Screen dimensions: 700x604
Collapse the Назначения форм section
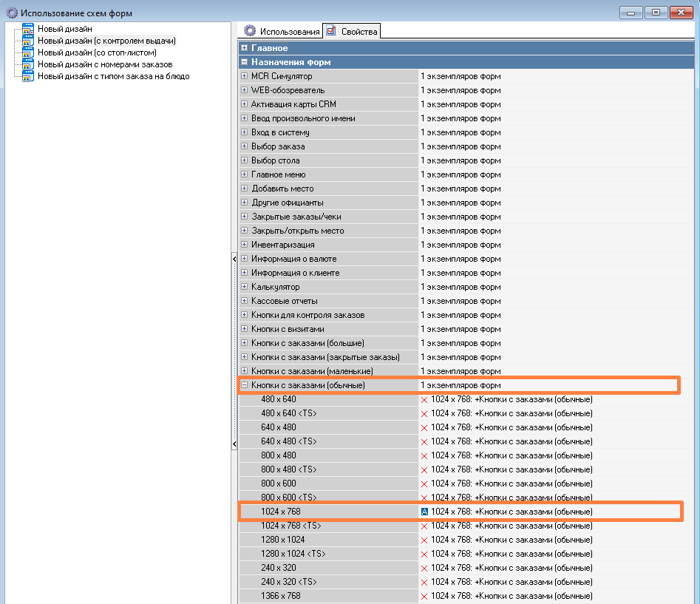245,62
